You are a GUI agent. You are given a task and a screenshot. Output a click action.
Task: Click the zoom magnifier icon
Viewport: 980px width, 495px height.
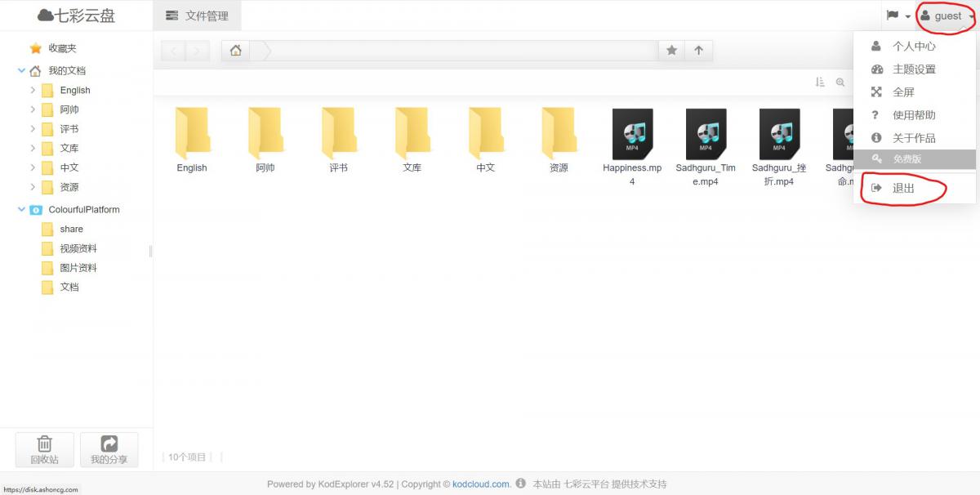pyautogui.click(x=840, y=82)
